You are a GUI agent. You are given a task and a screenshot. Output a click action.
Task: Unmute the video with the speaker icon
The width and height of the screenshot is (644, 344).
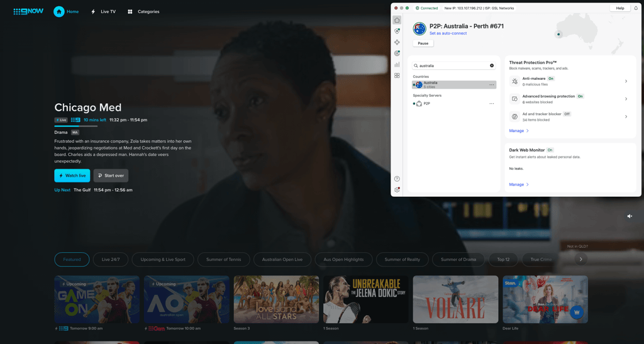tap(630, 216)
